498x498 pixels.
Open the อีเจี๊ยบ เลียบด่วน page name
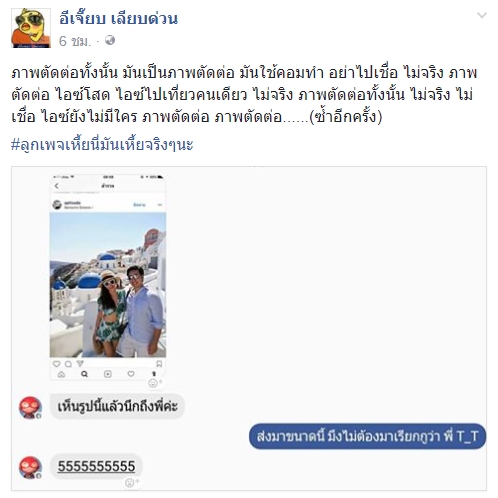point(118,18)
